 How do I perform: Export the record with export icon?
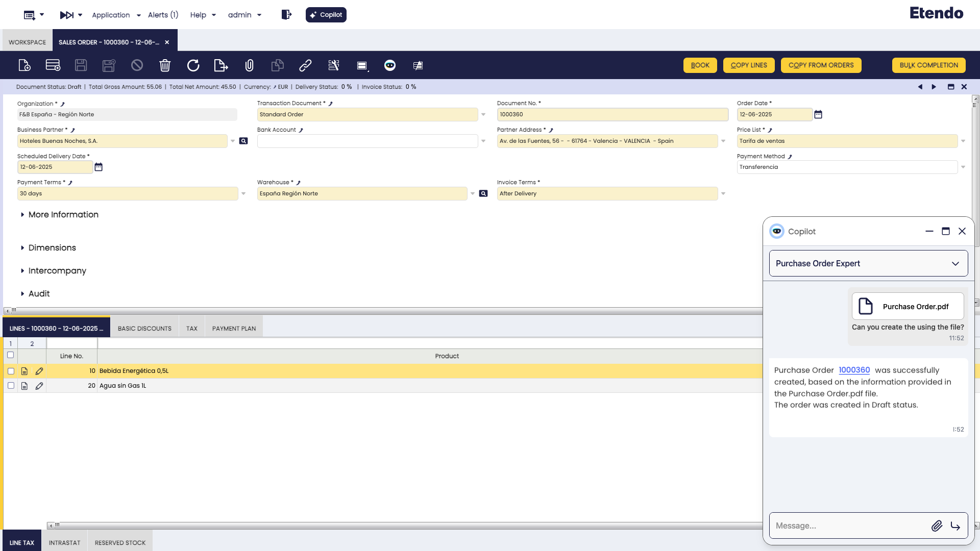[220, 65]
